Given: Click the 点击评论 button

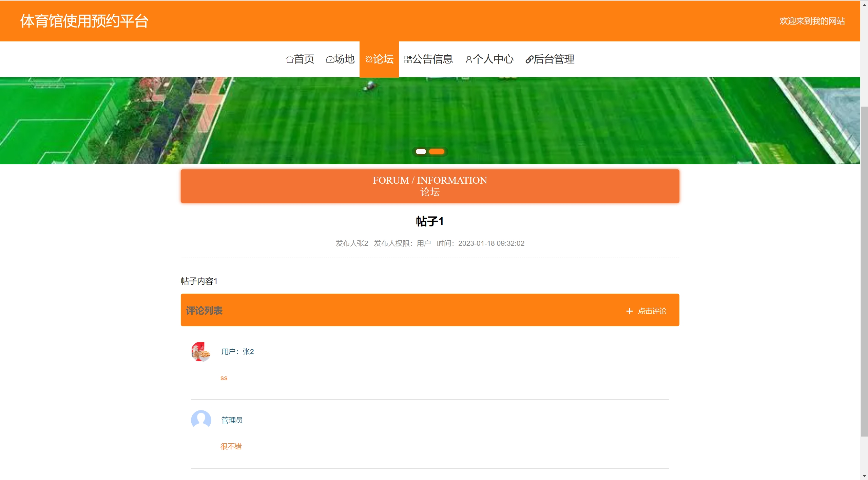Looking at the screenshot, I should pyautogui.click(x=652, y=311).
